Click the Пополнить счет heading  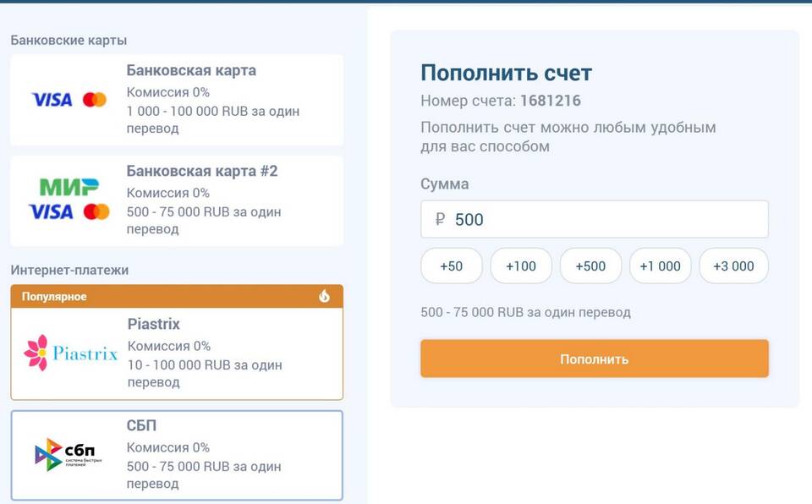pos(506,73)
